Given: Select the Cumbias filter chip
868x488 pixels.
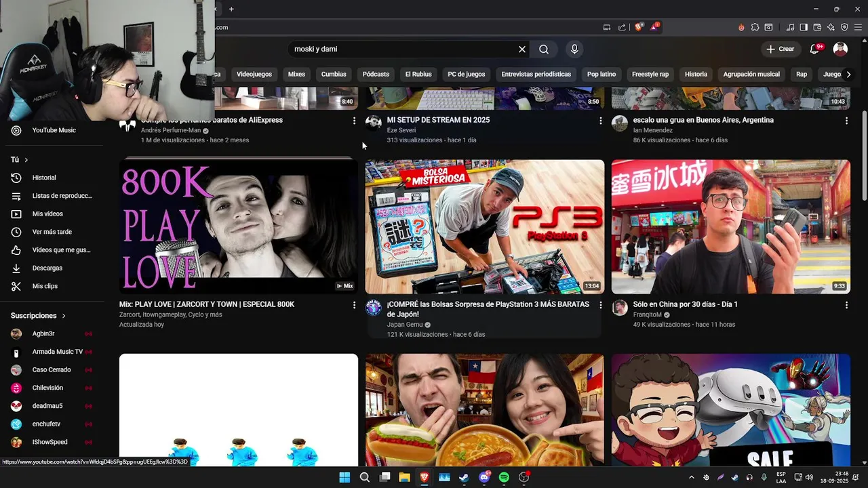Looking at the screenshot, I should tap(334, 74).
